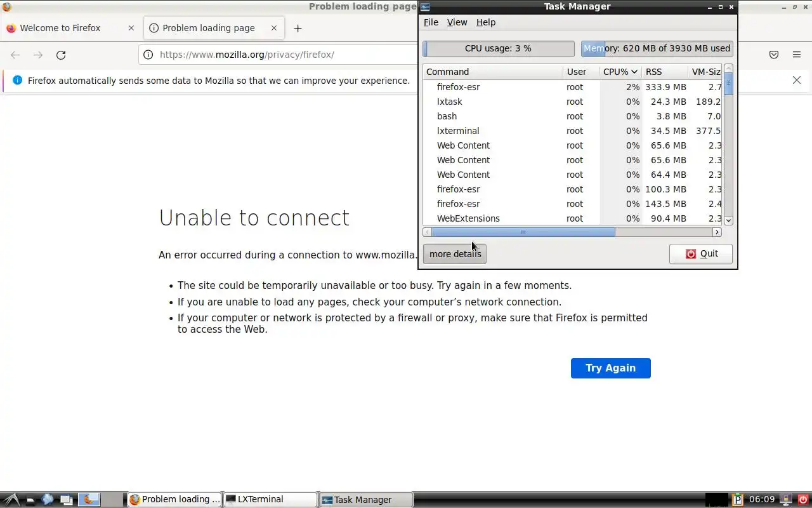Click the panel clock showing 06:09
Viewport: 812px width, 508px height.
coord(762,500)
